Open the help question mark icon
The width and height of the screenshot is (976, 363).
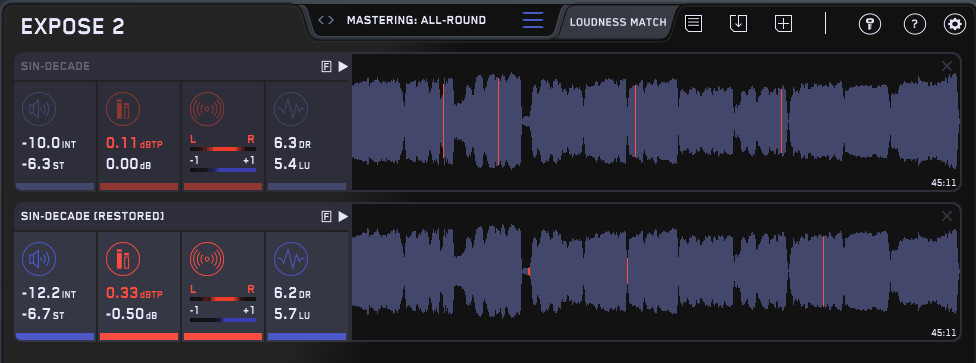914,24
